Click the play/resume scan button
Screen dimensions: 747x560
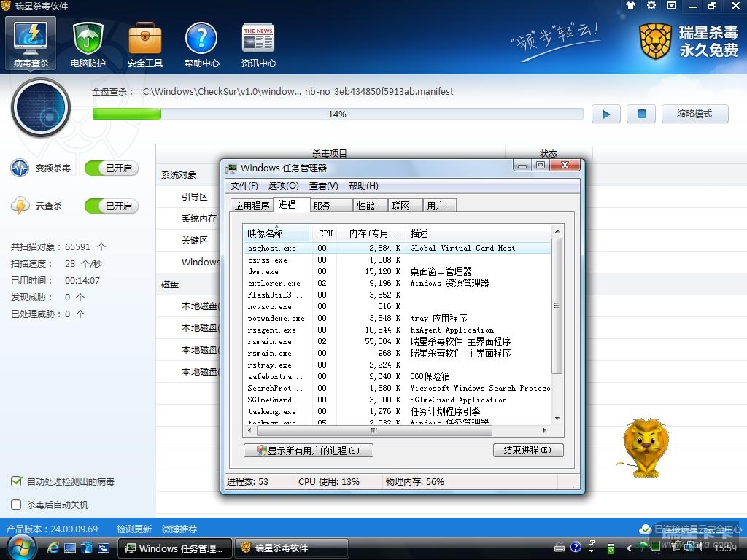coord(605,114)
